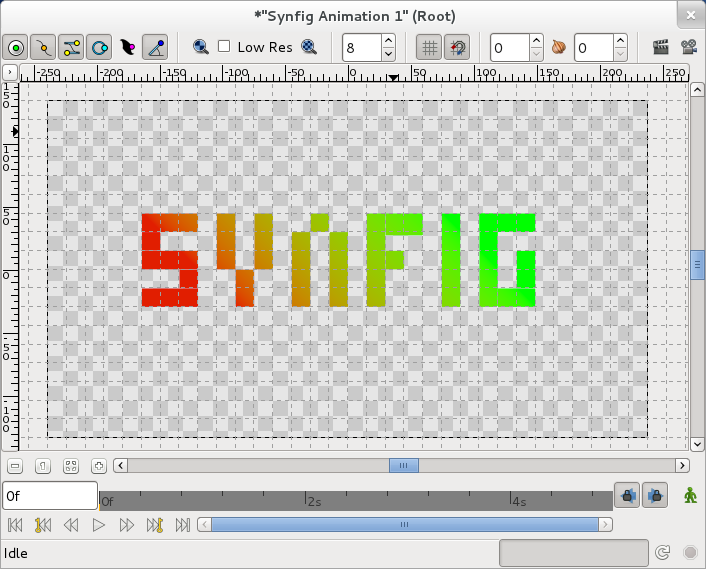Toggle the onion skin icon
Viewport: 706px width, 569px height.
(559, 47)
